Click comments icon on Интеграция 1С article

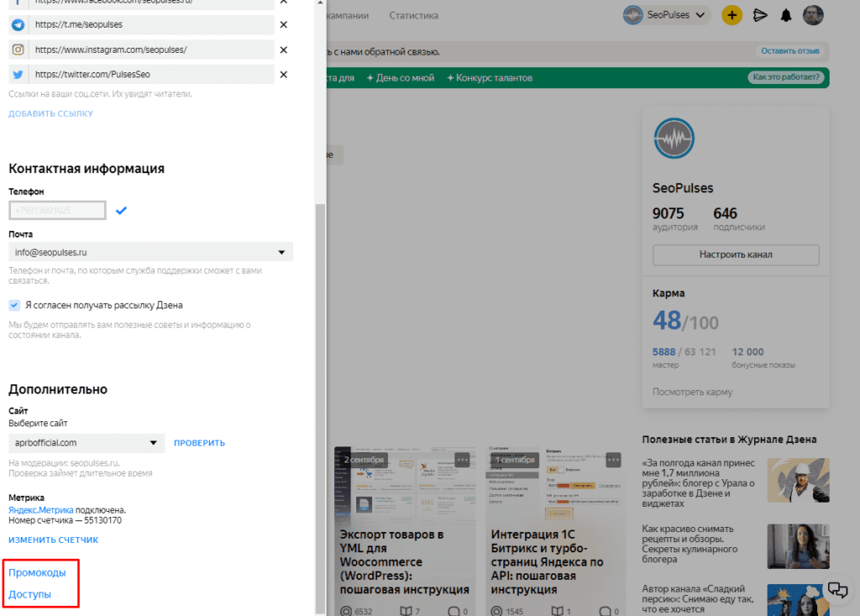point(605,611)
